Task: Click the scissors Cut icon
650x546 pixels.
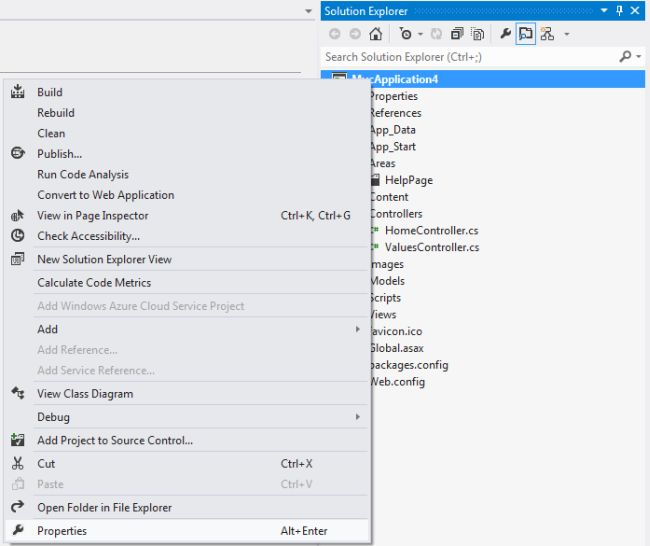Action: click(17, 463)
